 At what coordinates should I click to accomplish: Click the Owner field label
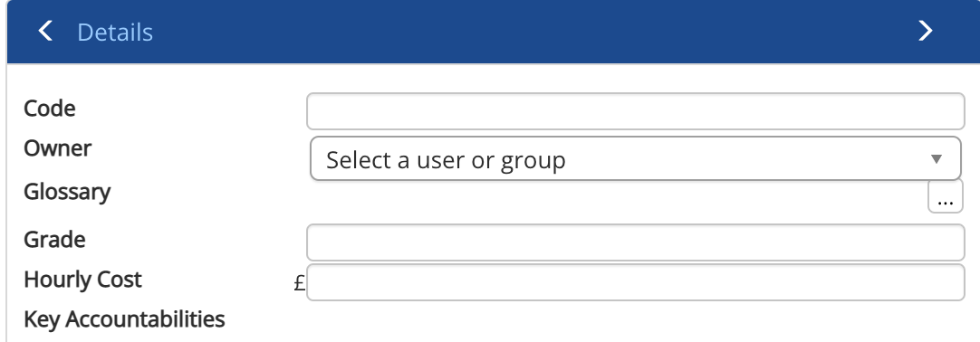(57, 148)
